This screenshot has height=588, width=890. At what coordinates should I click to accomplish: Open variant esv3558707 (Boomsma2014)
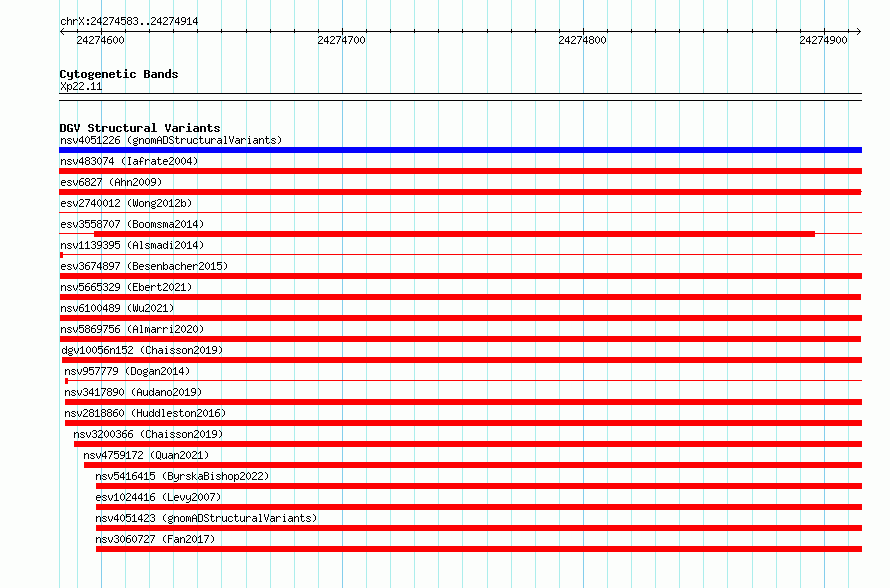tap(132, 224)
